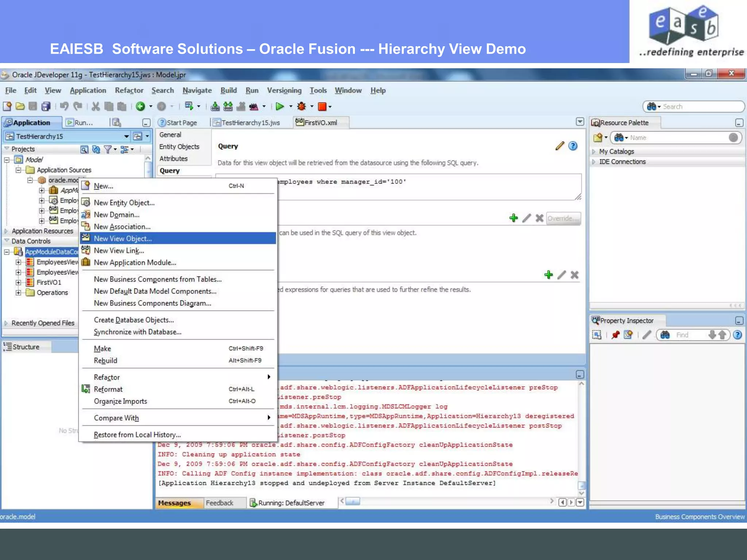
Task: Expand the My Catalogs section
Action: tap(594, 151)
